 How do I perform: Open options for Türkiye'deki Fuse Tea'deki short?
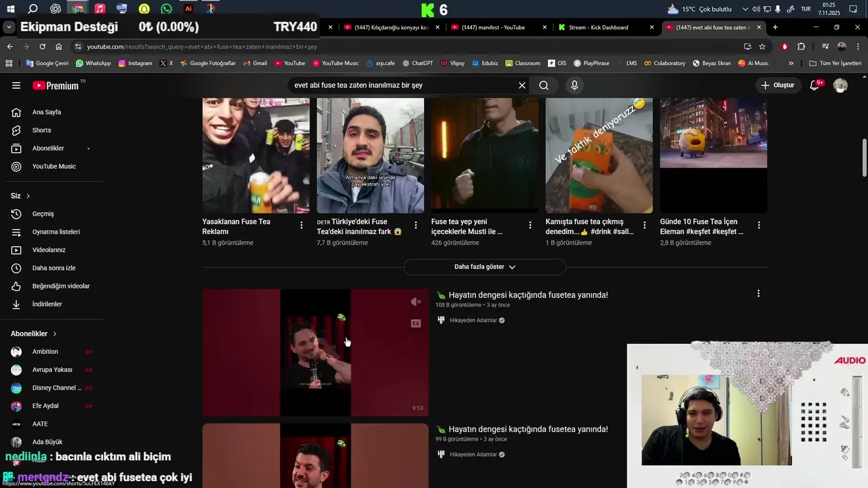[x=416, y=225]
